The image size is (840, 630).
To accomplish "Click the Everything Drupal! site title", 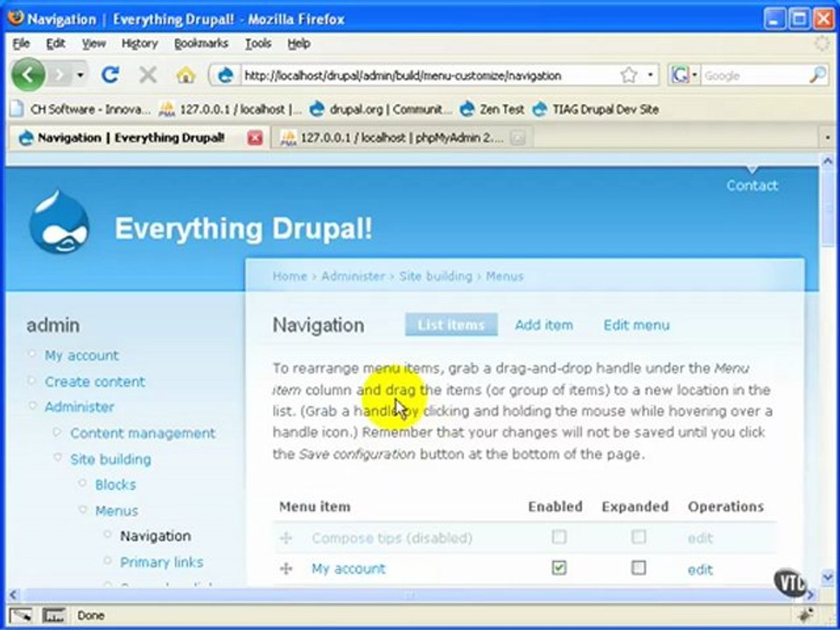I will [x=243, y=228].
